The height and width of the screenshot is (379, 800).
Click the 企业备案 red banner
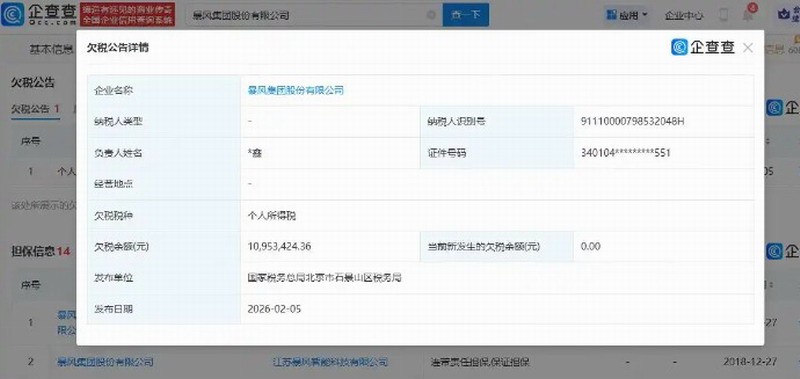click(x=128, y=14)
